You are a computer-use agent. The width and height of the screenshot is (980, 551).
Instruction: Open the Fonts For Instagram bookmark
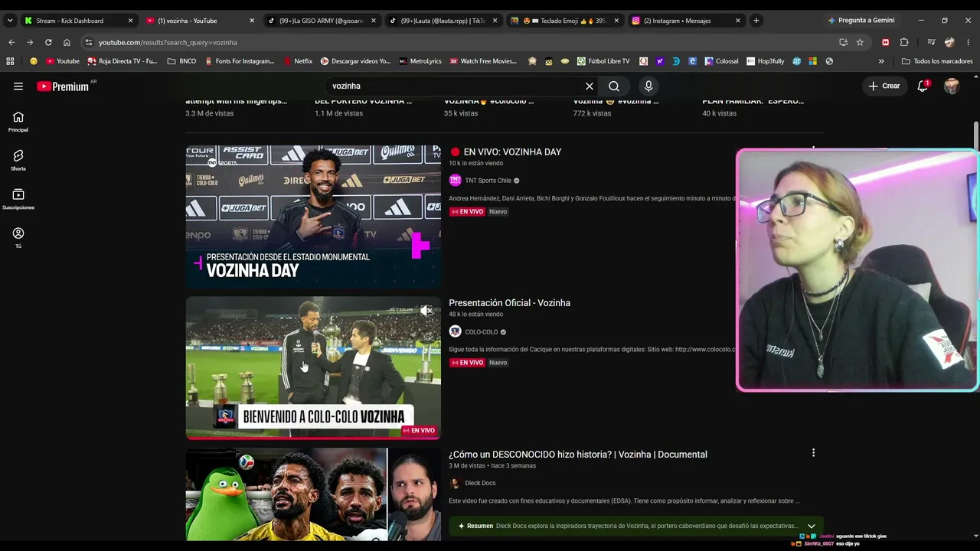coord(240,61)
